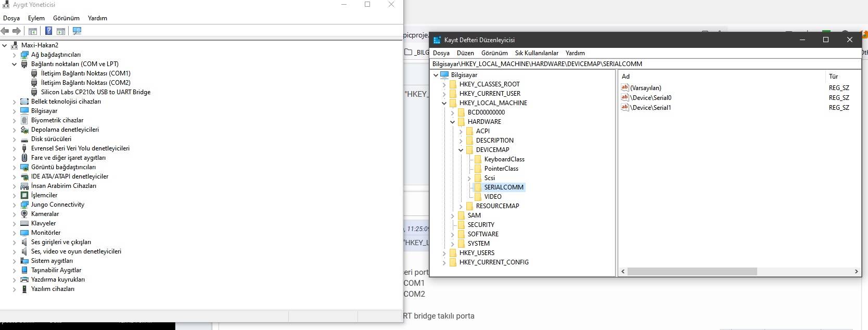
Task: Click the Scan for hardware changes monitor icon
Action: point(77,31)
